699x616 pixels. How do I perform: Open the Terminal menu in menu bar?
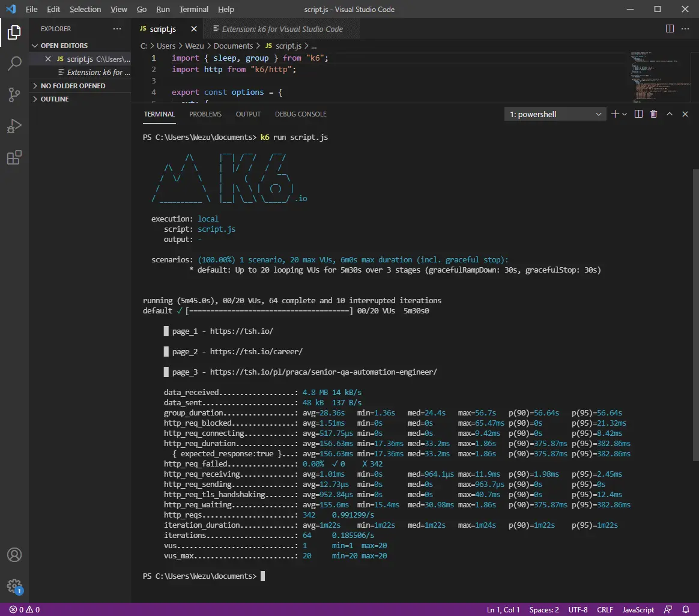tap(193, 10)
